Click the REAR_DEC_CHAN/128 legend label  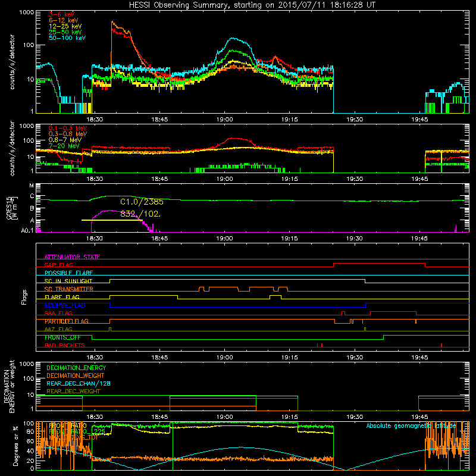click(x=79, y=383)
